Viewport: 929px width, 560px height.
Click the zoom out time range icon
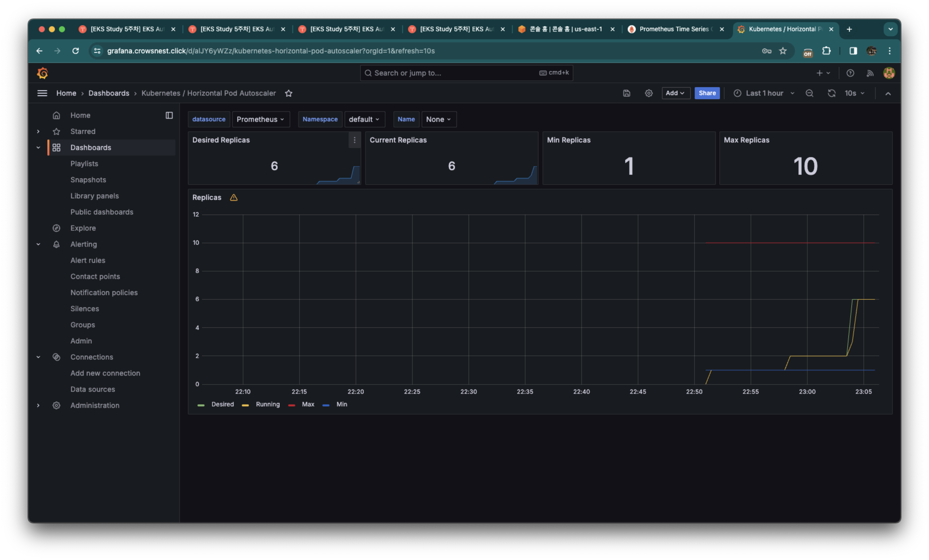tap(809, 93)
